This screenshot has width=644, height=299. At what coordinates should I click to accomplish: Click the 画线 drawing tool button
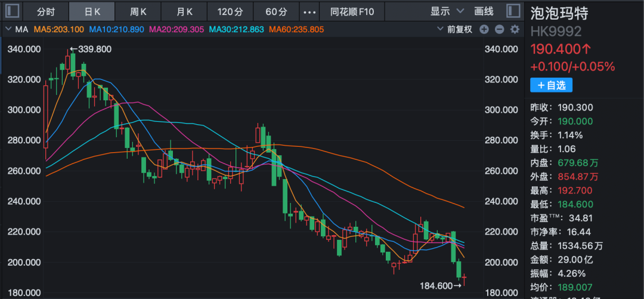point(484,11)
